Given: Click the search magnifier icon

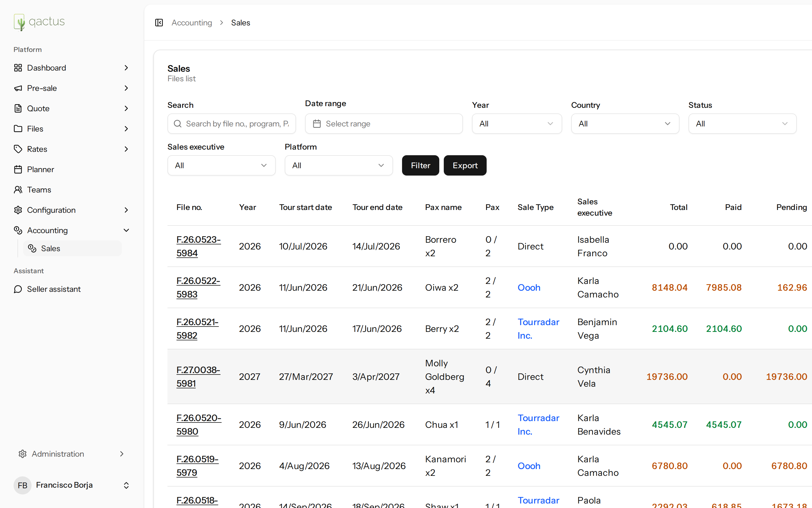Looking at the screenshot, I should click(178, 124).
